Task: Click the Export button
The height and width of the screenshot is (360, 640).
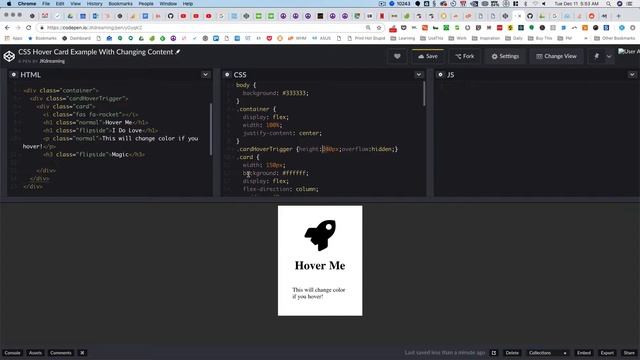Action: tap(607, 353)
